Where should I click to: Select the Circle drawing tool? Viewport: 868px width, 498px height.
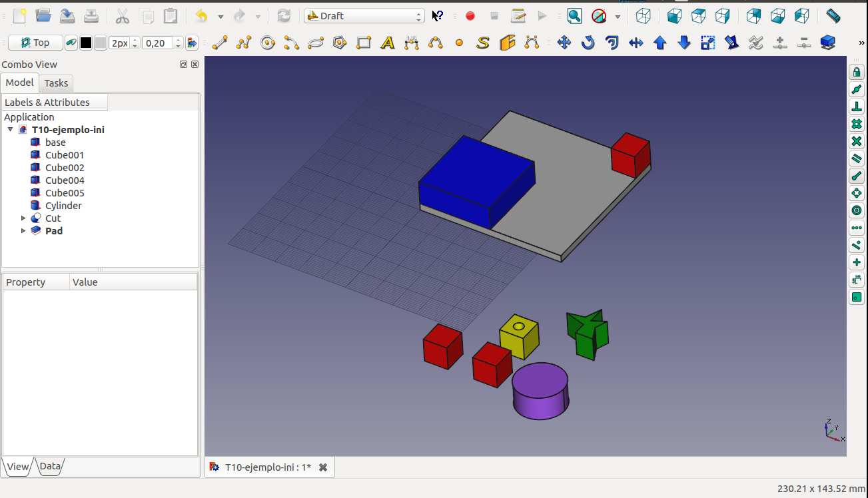point(268,43)
